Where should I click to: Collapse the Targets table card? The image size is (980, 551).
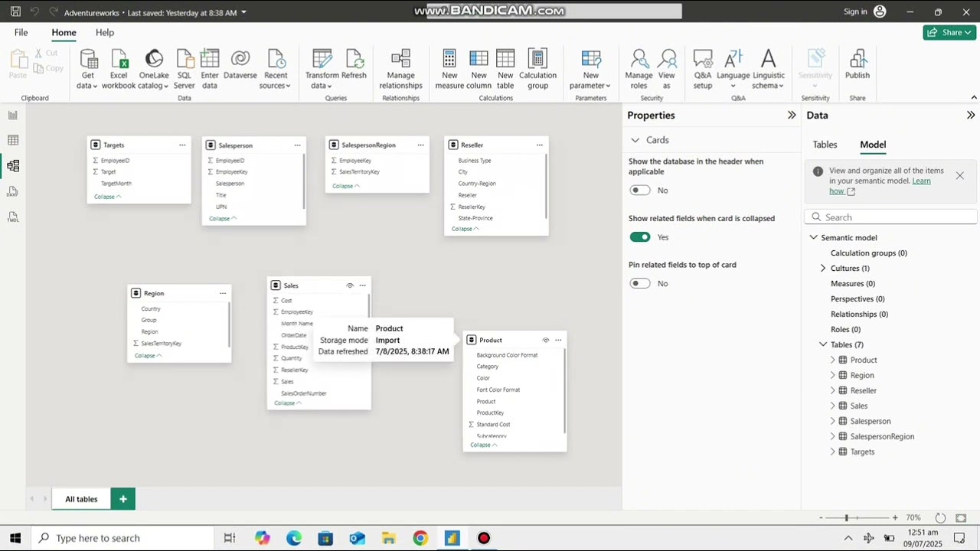point(108,197)
